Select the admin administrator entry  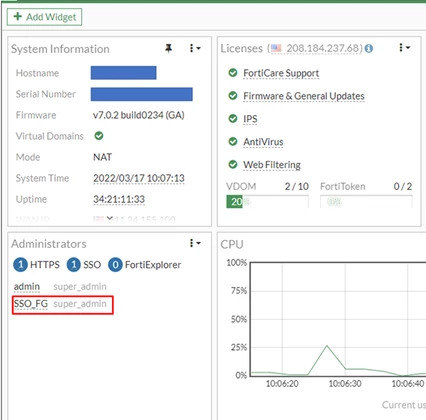[27, 287]
